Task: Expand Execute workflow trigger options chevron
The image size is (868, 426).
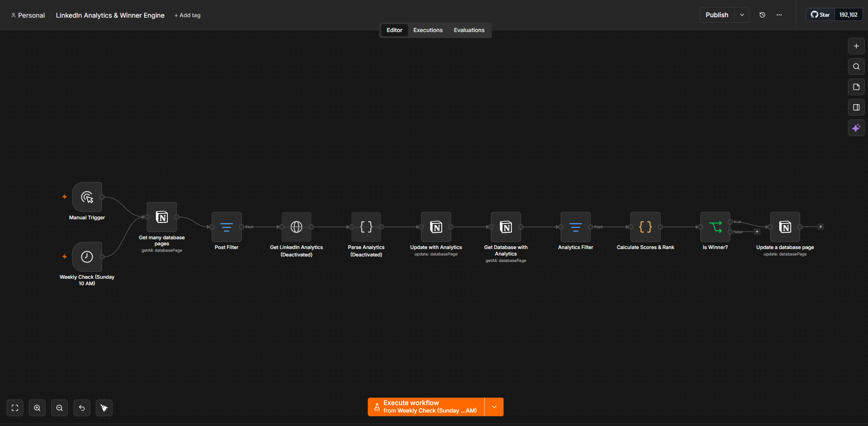Action: coord(494,407)
